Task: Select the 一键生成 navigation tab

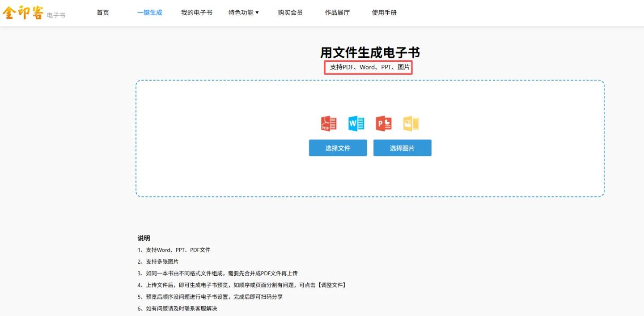Action: pyautogui.click(x=150, y=13)
